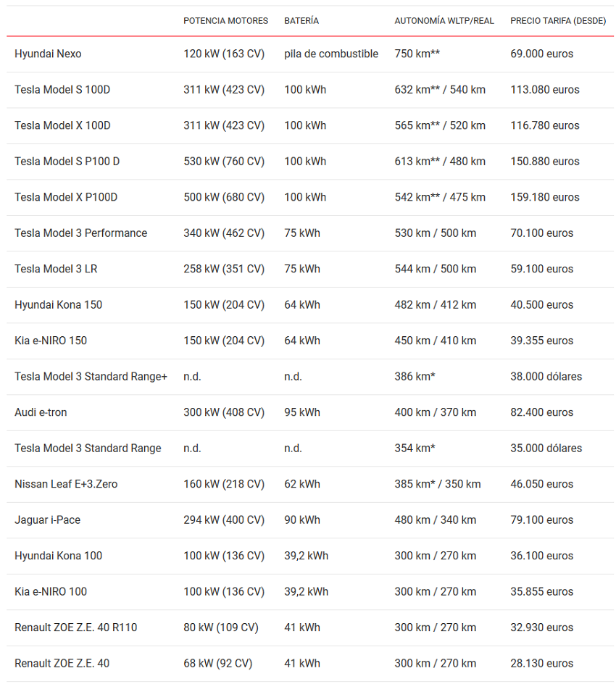Click Tesla Model S 100D model name
The width and height of the screenshot is (616, 684).
pos(62,90)
